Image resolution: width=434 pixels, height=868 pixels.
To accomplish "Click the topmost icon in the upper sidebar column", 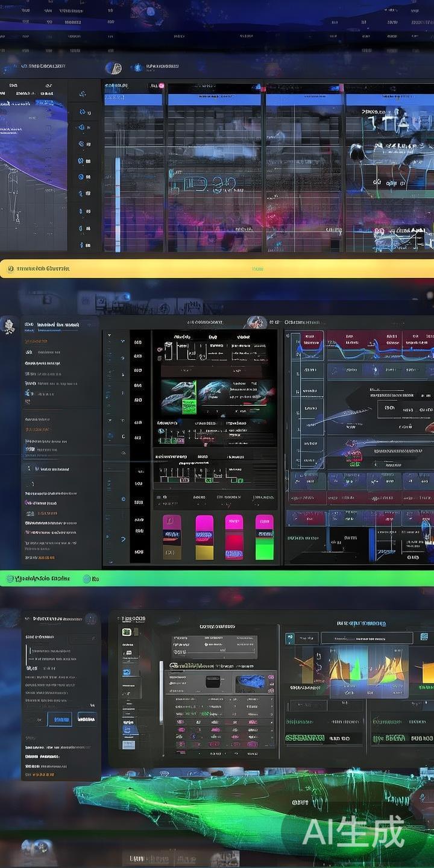I will 83,94.
